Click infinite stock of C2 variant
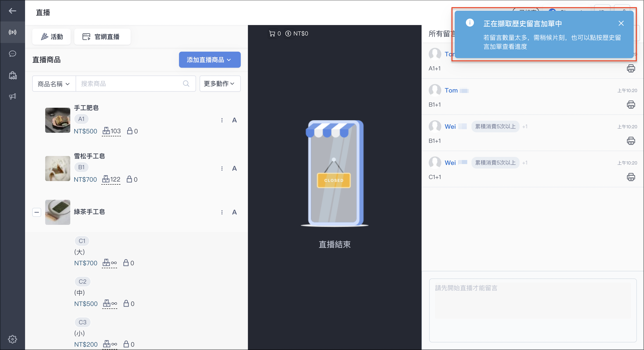The height and width of the screenshot is (350, 644). click(x=110, y=304)
